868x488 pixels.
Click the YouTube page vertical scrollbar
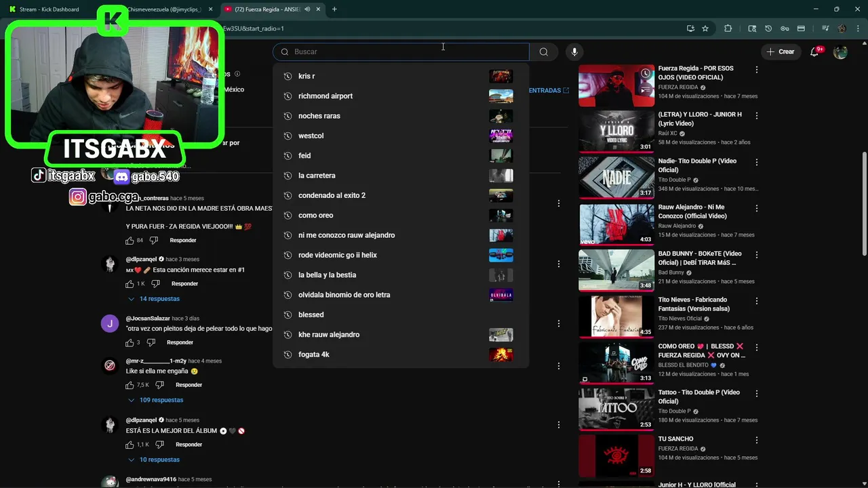pyautogui.click(x=864, y=203)
